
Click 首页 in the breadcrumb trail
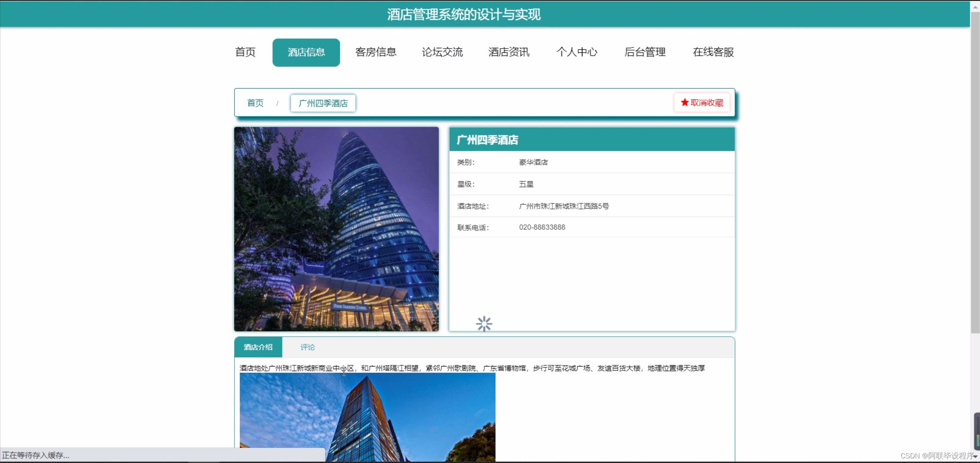point(255,103)
